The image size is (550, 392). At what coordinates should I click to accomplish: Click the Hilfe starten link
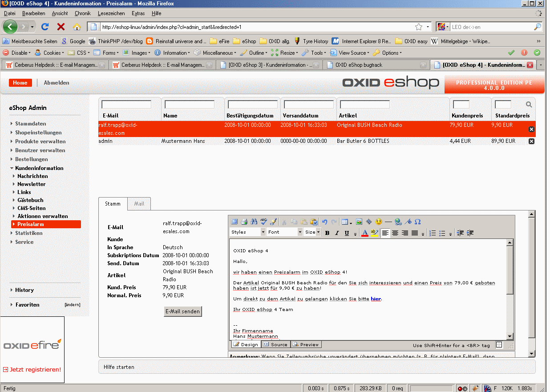click(x=119, y=367)
